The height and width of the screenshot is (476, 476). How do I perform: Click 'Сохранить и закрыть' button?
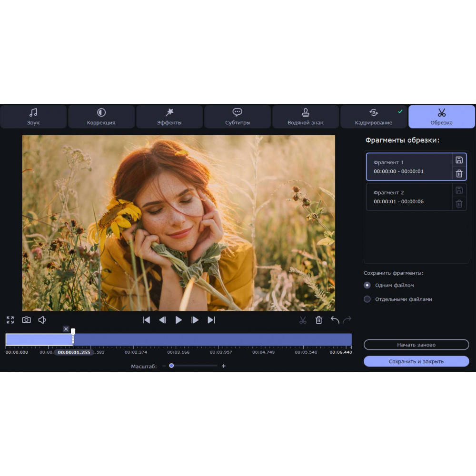tap(416, 361)
